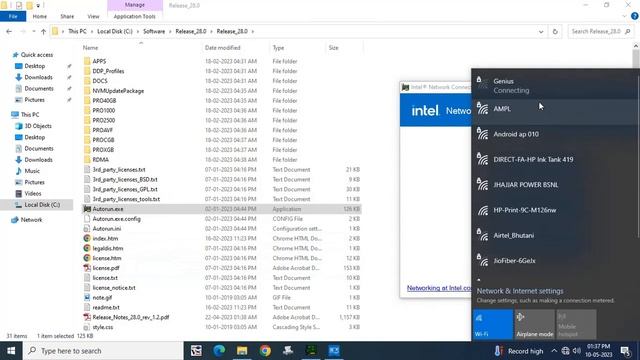
Task: Select This PC in navigation pane
Action: pos(30,115)
